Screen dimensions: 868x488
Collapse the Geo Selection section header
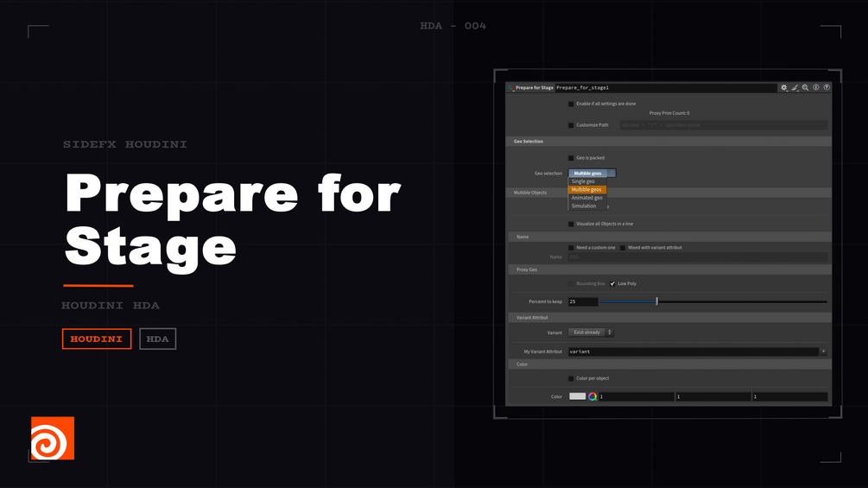(x=668, y=142)
